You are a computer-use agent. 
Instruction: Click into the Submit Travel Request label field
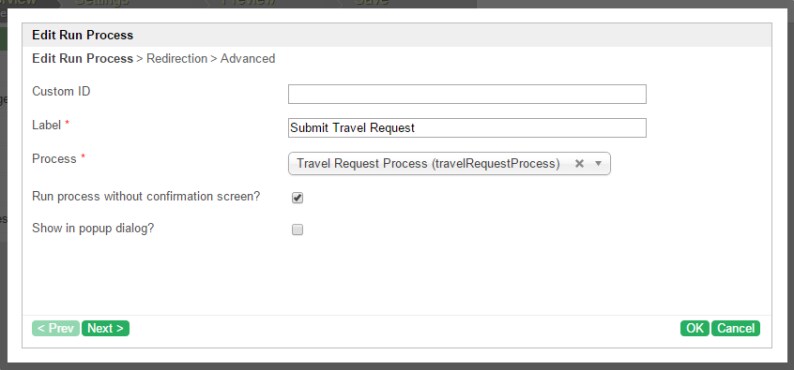[467, 128]
